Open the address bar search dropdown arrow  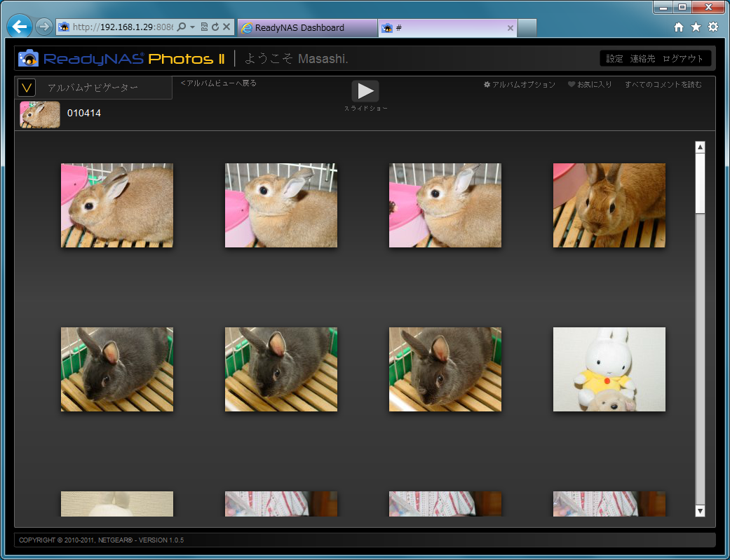tap(193, 27)
